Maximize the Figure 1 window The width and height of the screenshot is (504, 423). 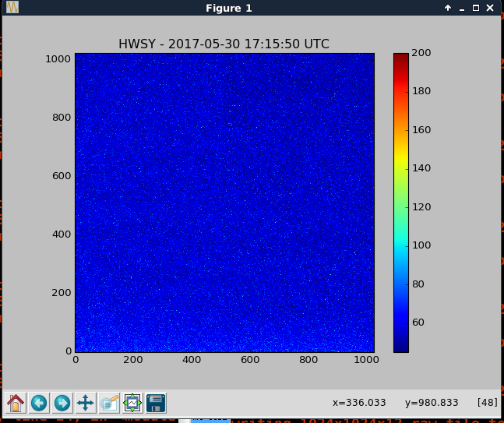tap(476, 8)
